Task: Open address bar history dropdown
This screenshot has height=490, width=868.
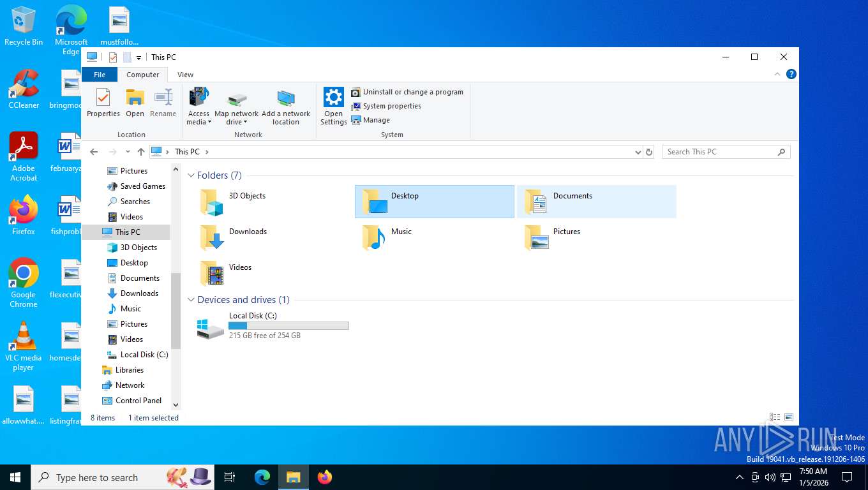Action: coord(638,152)
